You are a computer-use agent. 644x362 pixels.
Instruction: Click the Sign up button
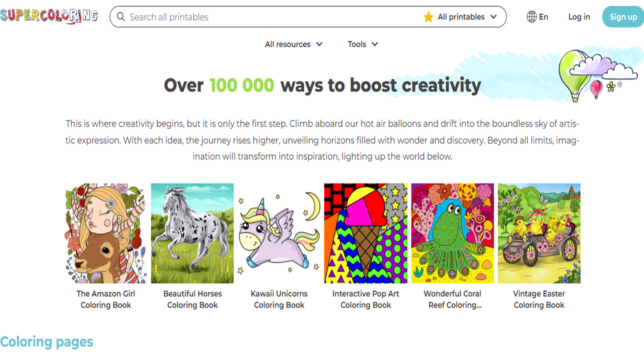tap(623, 17)
